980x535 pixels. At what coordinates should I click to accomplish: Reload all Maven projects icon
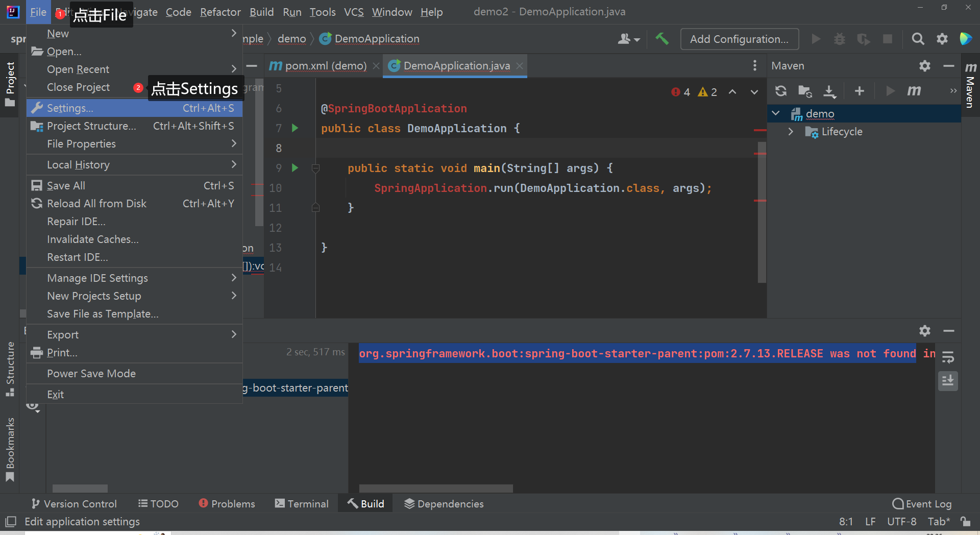tap(781, 91)
